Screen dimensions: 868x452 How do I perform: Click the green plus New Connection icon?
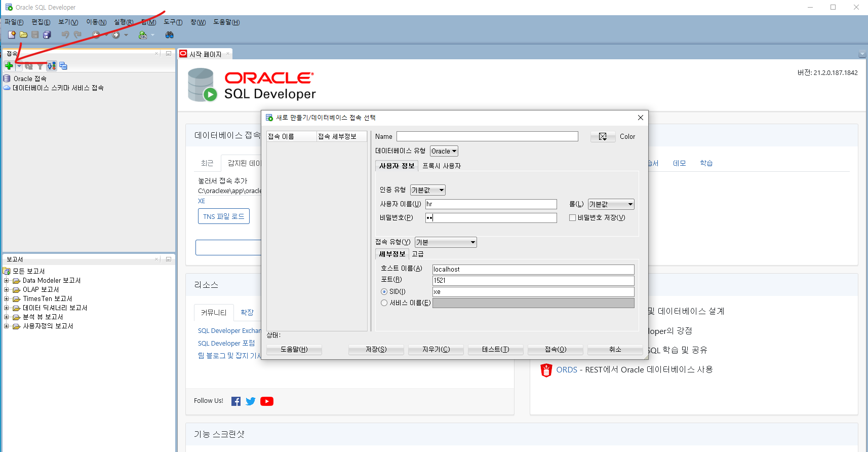(9, 66)
